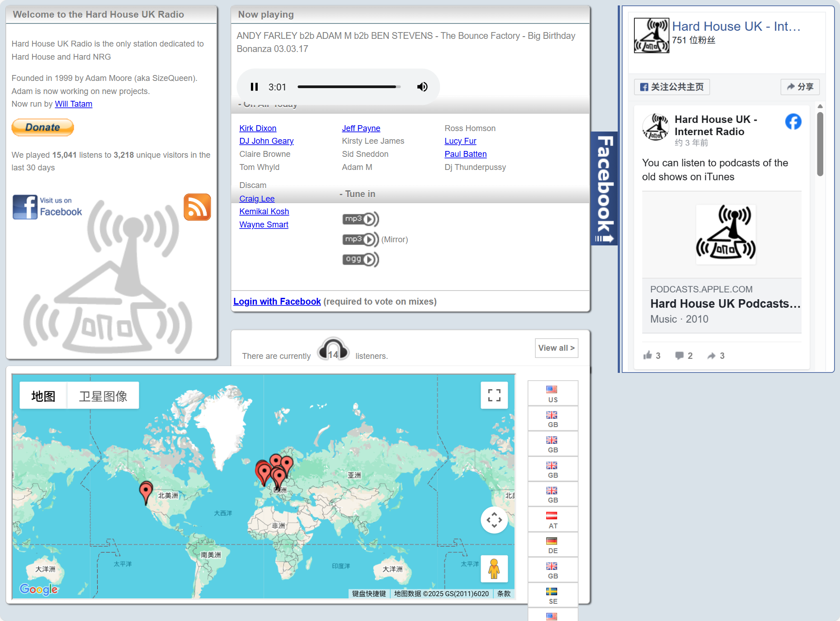Viewport: 840px width, 621px height.
Task: Pause the audio player
Action: [x=254, y=87]
